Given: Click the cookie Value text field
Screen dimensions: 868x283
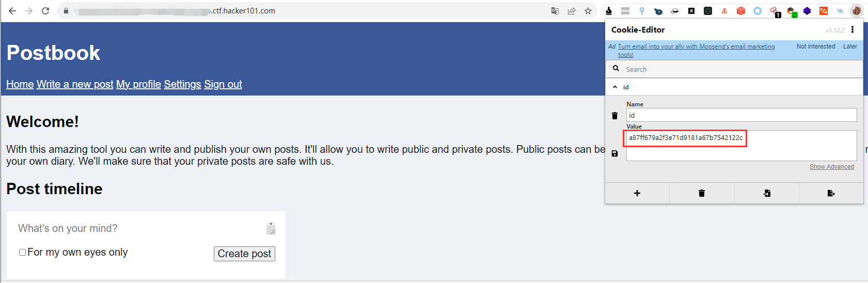Looking at the screenshot, I should (x=741, y=146).
